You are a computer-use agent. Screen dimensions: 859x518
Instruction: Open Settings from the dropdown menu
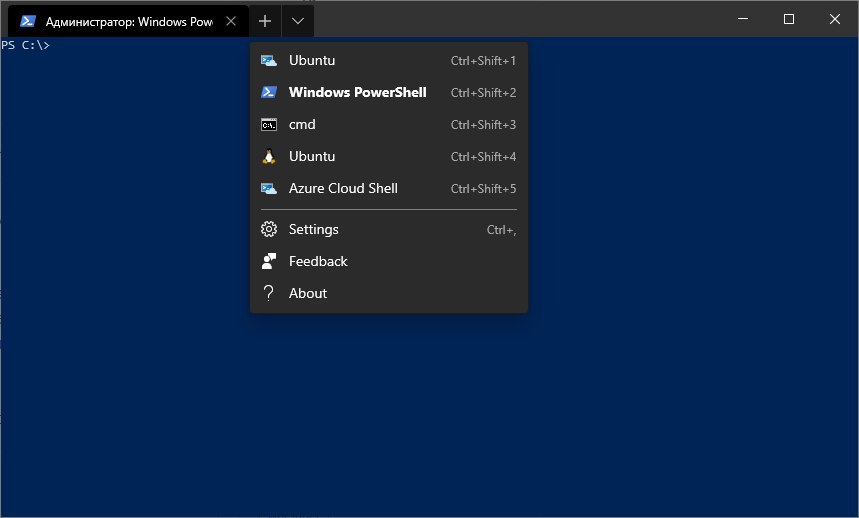[x=389, y=229]
